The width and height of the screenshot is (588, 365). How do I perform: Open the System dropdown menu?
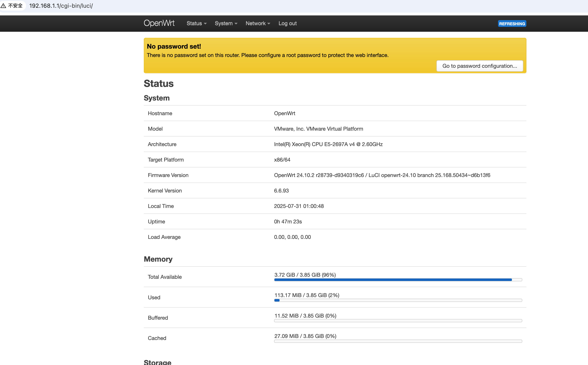[x=226, y=23]
